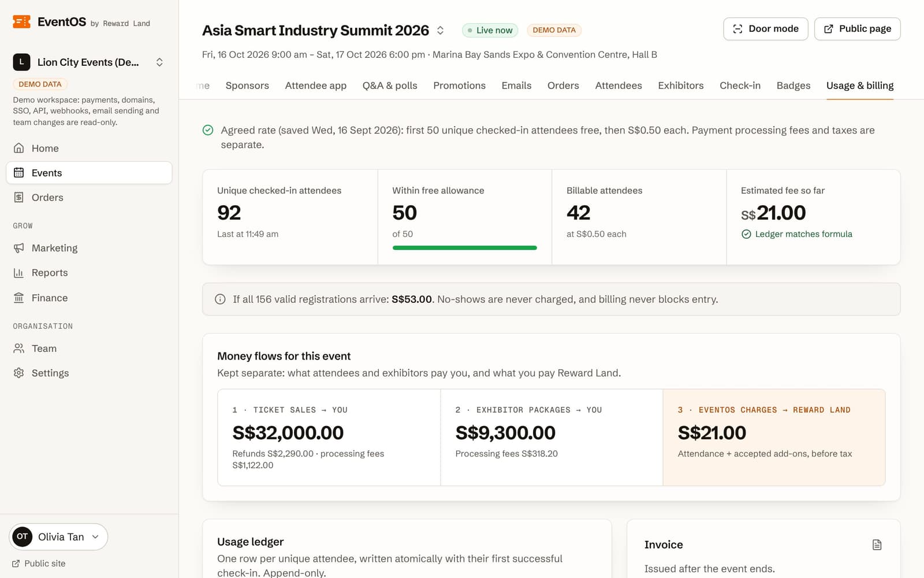Select the Usage & billing tab
924x578 pixels.
point(860,86)
